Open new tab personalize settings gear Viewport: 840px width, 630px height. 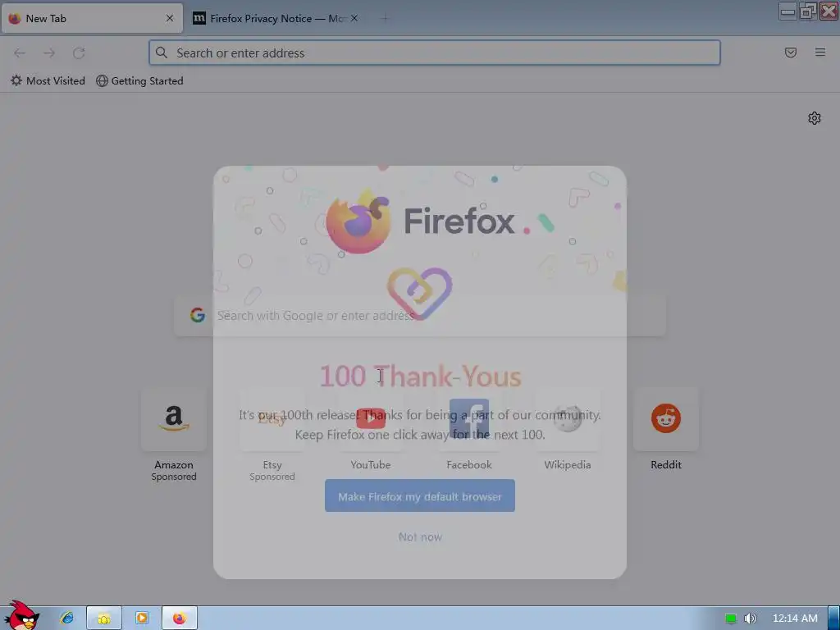815,118
